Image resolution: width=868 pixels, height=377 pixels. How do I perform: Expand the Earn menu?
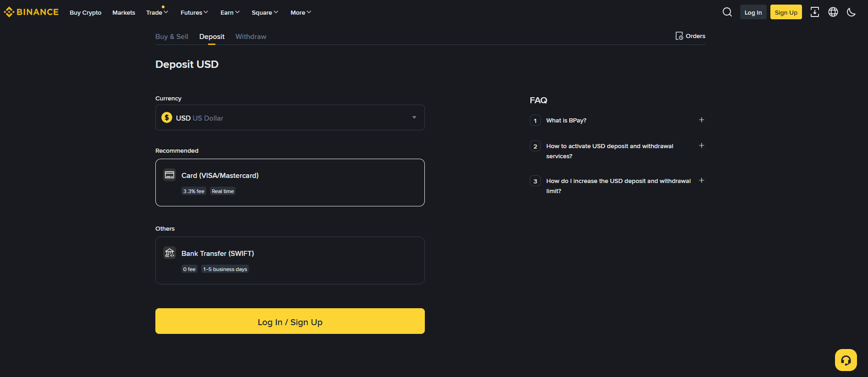pos(230,12)
